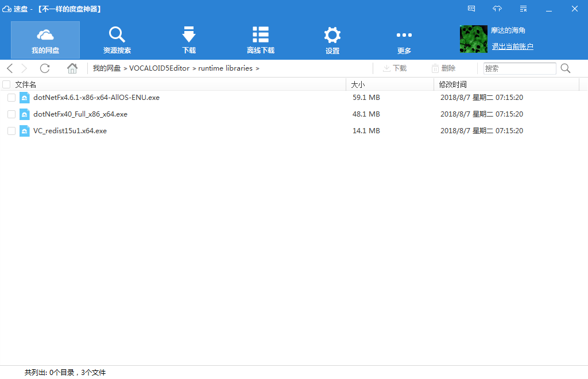Open the 资源搜索 resource search tab
Screen dimensions: 588x379
(117, 40)
